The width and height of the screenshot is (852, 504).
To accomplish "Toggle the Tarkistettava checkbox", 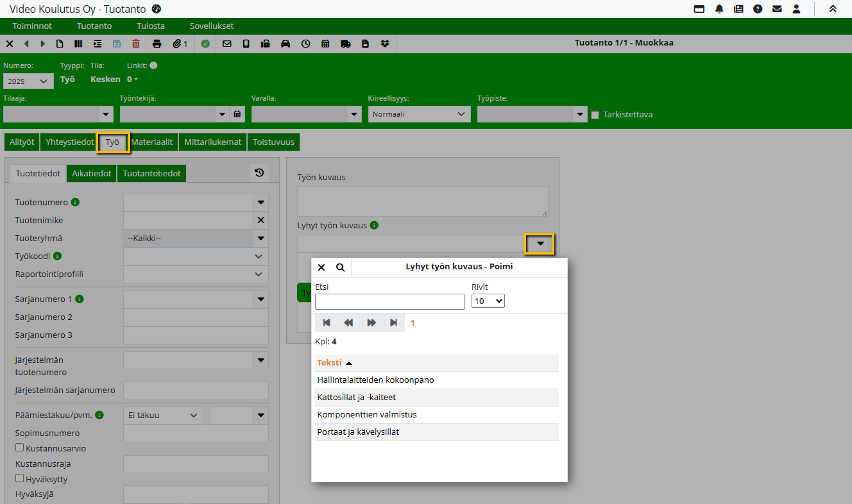I will click(595, 115).
